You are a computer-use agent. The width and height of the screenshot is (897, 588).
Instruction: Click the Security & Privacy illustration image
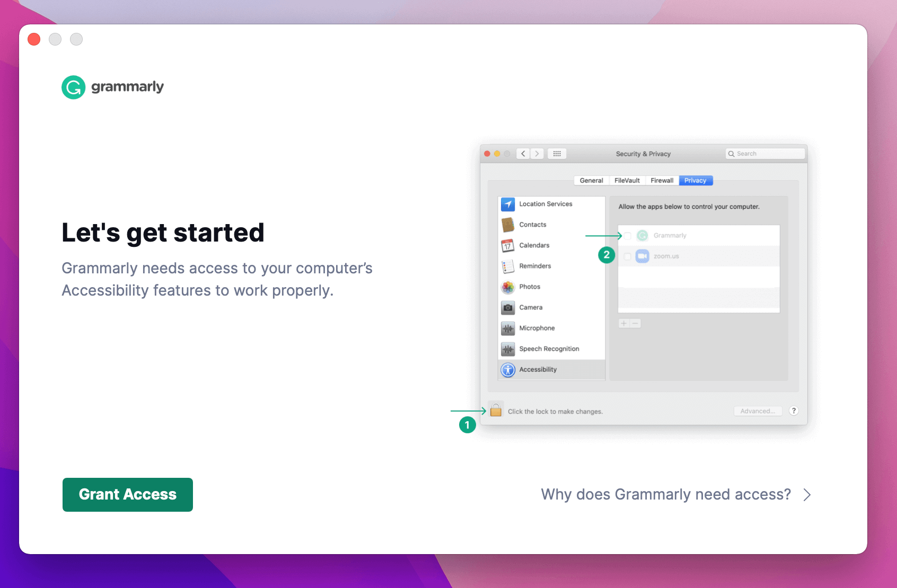point(644,284)
